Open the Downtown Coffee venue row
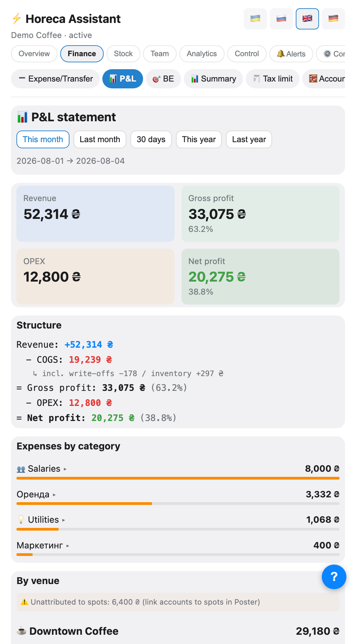 pyautogui.click(x=178, y=631)
